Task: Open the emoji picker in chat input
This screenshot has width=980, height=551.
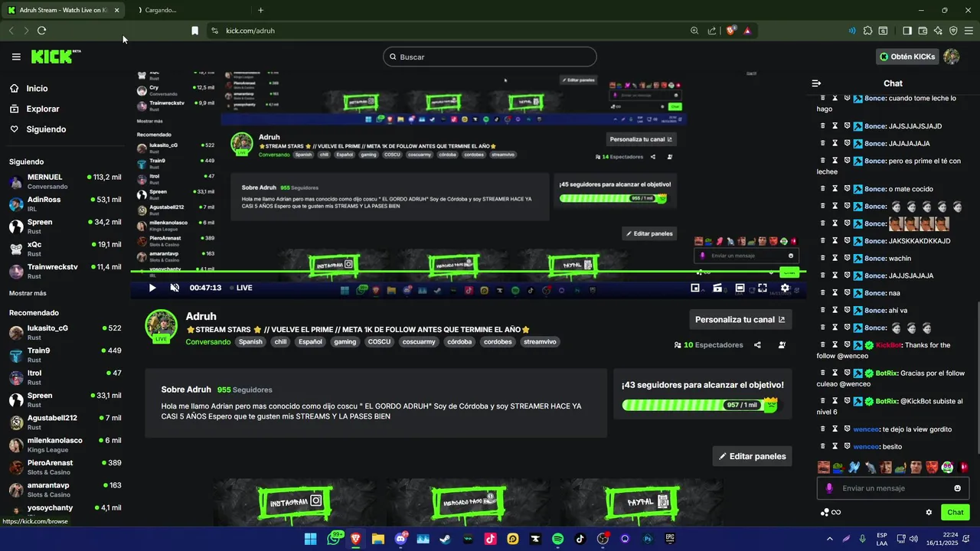Action: point(957,488)
